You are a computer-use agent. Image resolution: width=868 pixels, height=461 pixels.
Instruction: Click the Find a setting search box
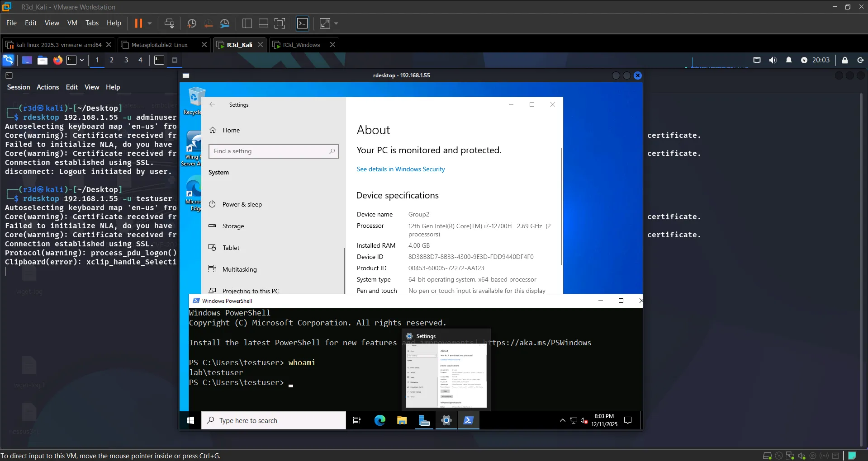pos(273,151)
